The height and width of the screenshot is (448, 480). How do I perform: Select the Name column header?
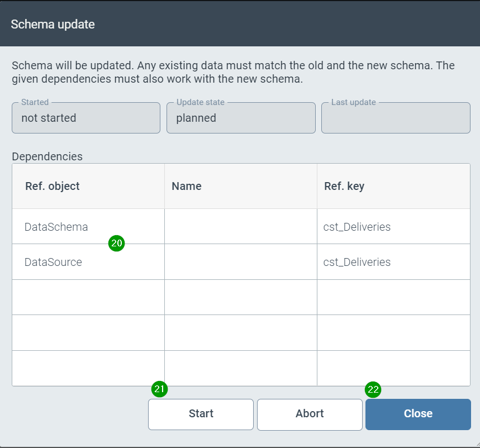click(187, 186)
